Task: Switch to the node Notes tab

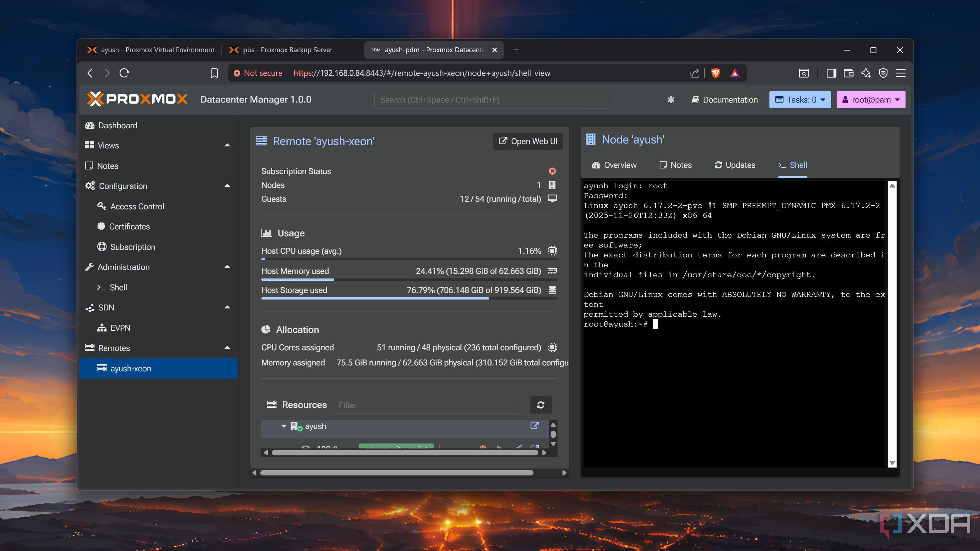Action: 675,165
